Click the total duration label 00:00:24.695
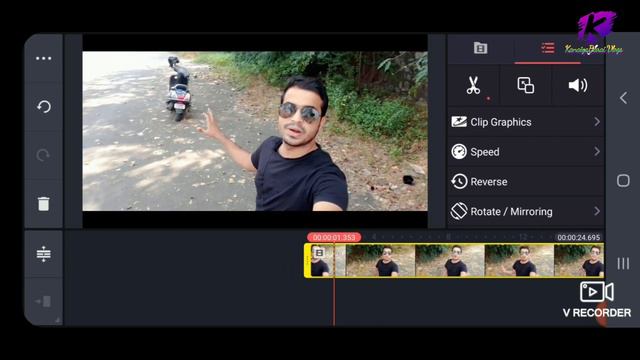Screen dimensions: 640x360 coord(579,237)
